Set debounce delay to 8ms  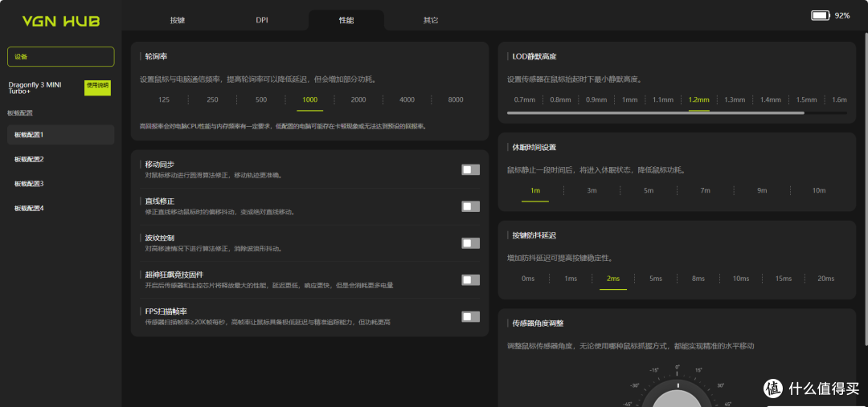698,279
